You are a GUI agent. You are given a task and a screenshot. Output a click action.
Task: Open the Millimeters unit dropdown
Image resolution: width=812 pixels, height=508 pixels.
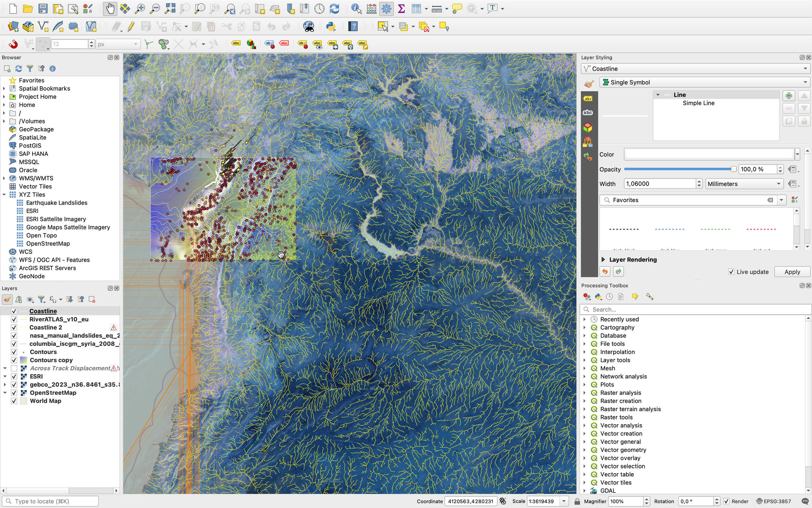pos(744,184)
